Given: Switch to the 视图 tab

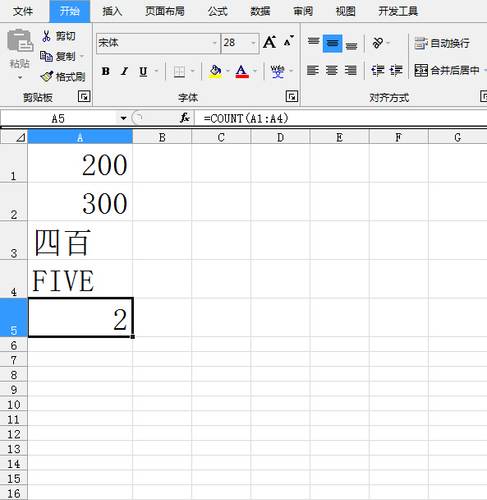Looking at the screenshot, I should [346, 11].
